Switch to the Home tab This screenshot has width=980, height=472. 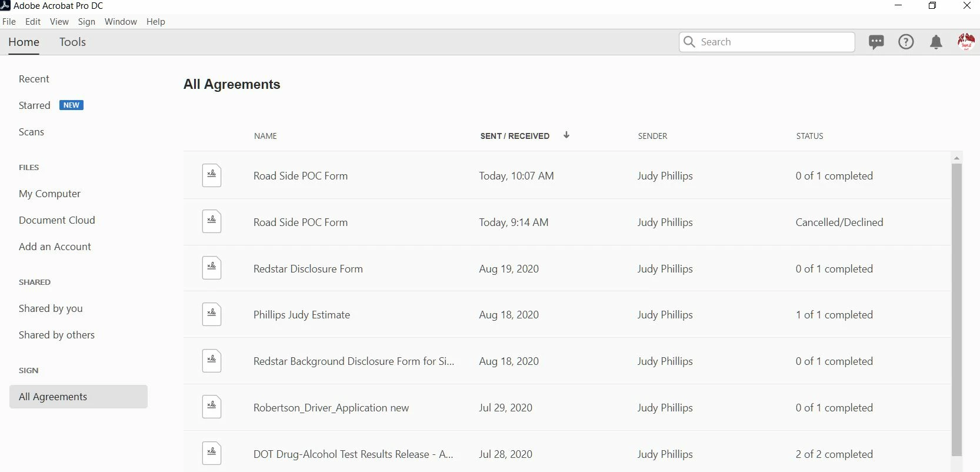point(24,42)
